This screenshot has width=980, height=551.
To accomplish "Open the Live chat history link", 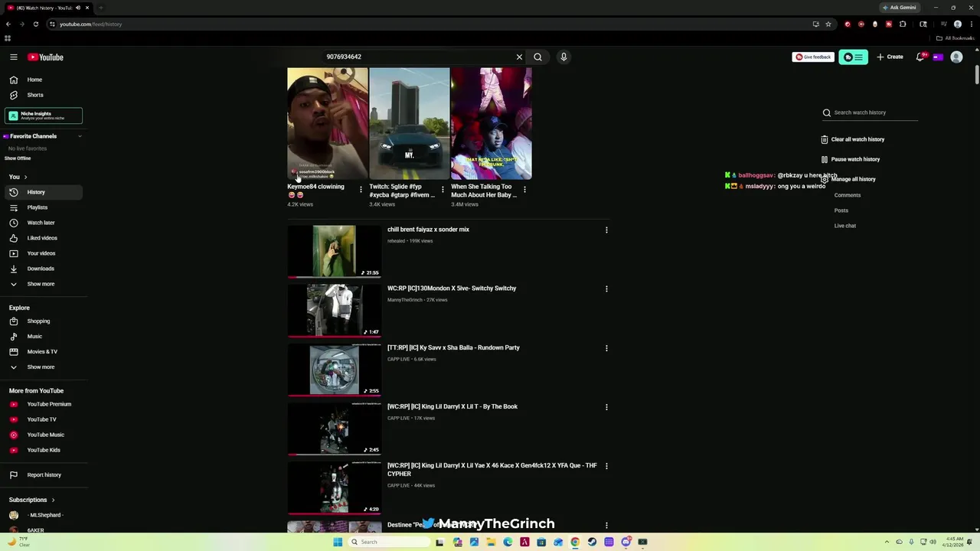I will click(x=845, y=226).
